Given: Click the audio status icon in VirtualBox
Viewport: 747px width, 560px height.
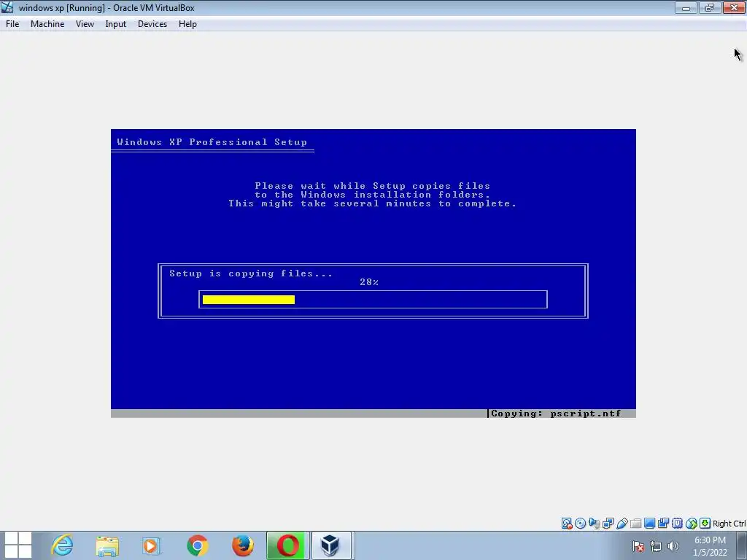Looking at the screenshot, I should tap(594, 524).
